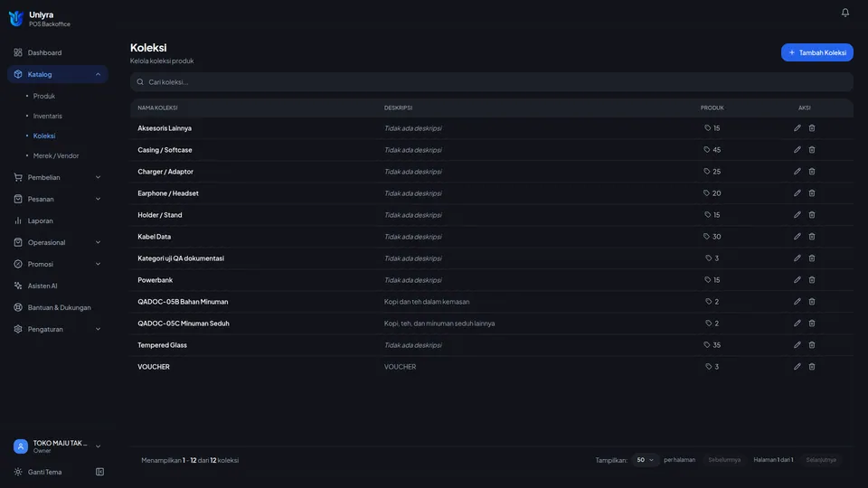Viewport: 868px width, 488px height.
Task: Select the Powerbank collection name
Action: [x=155, y=280]
